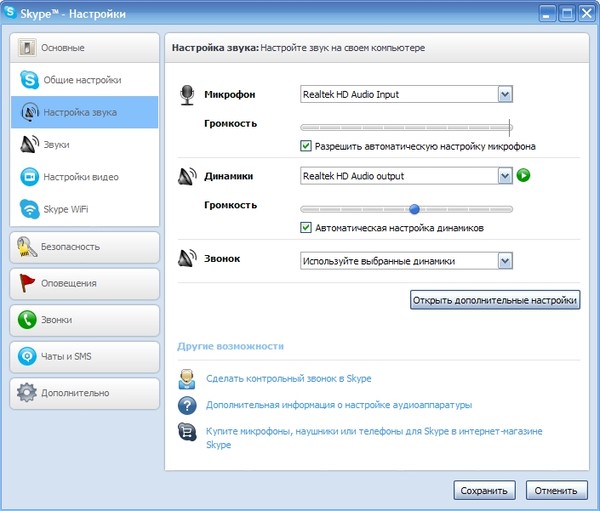Open the Безопасность section

coord(85,247)
